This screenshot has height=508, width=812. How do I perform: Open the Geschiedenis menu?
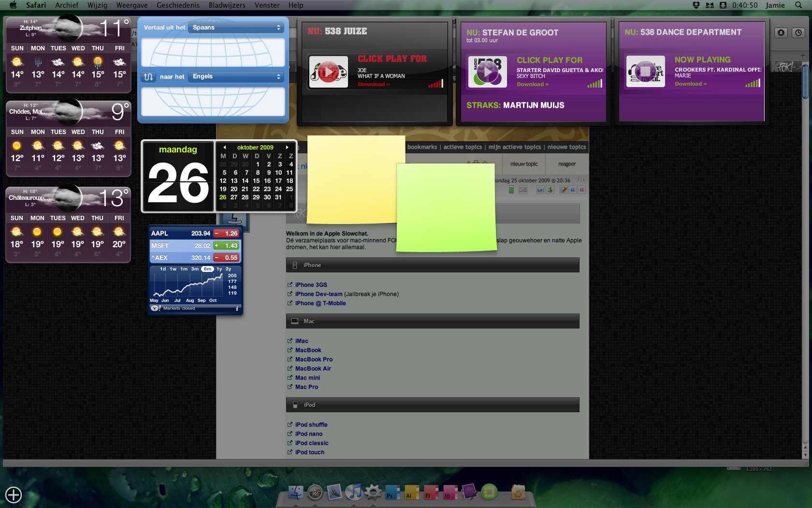pyautogui.click(x=178, y=5)
